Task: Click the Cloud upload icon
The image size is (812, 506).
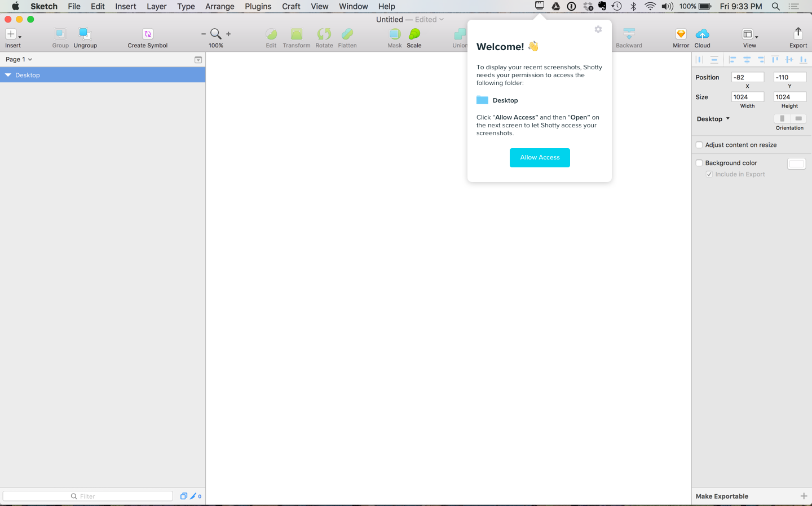Action: tap(702, 34)
